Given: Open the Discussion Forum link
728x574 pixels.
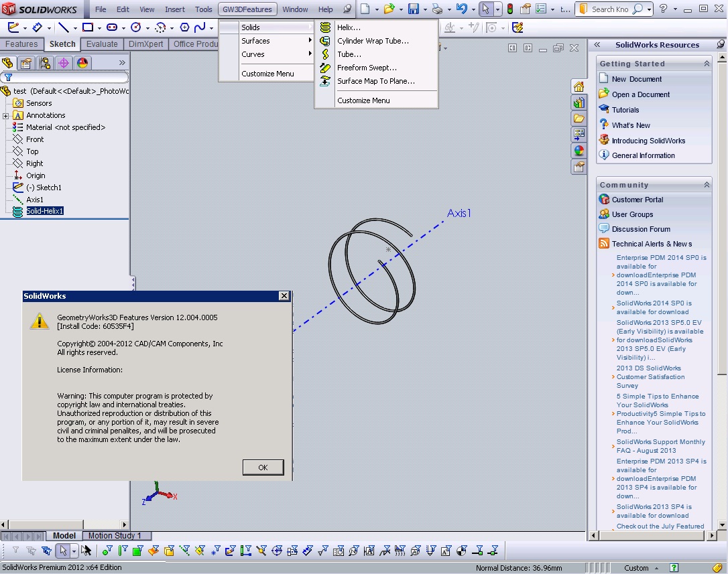Looking at the screenshot, I should [x=641, y=229].
